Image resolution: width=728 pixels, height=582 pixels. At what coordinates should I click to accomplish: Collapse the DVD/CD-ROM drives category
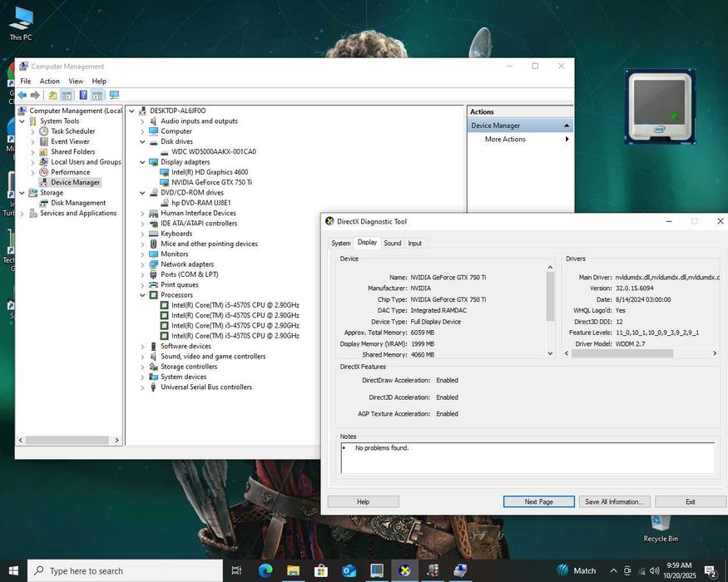[142, 193]
